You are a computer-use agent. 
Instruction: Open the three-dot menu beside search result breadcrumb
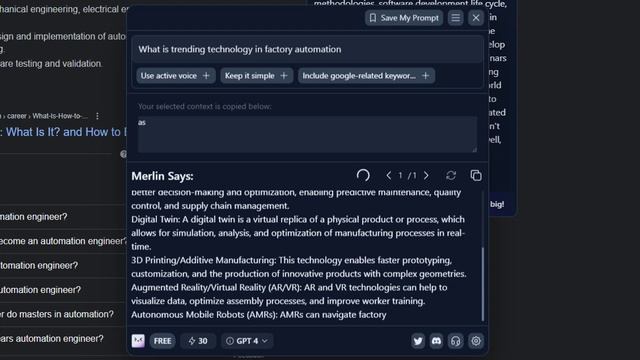pyautogui.click(x=97, y=116)
